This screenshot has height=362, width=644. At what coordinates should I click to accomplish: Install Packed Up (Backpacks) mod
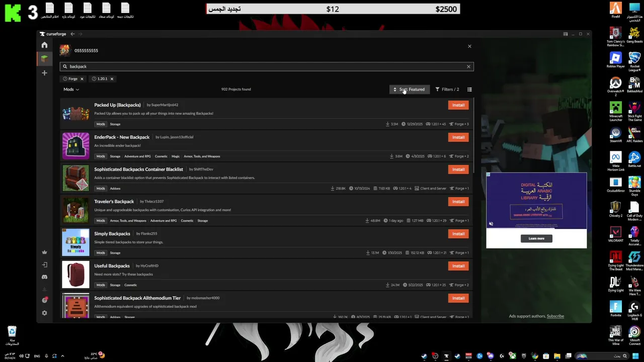(x=458, y=105)
